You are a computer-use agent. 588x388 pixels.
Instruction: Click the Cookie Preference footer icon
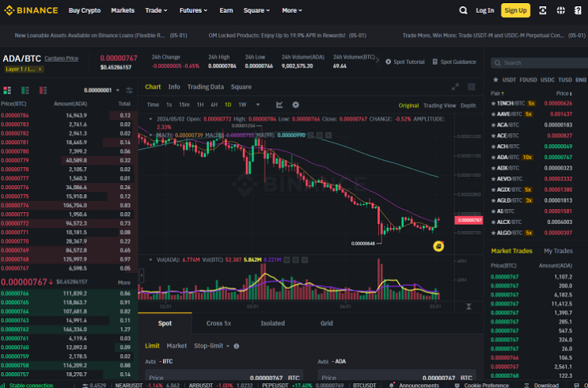click(x=457, y=385)
